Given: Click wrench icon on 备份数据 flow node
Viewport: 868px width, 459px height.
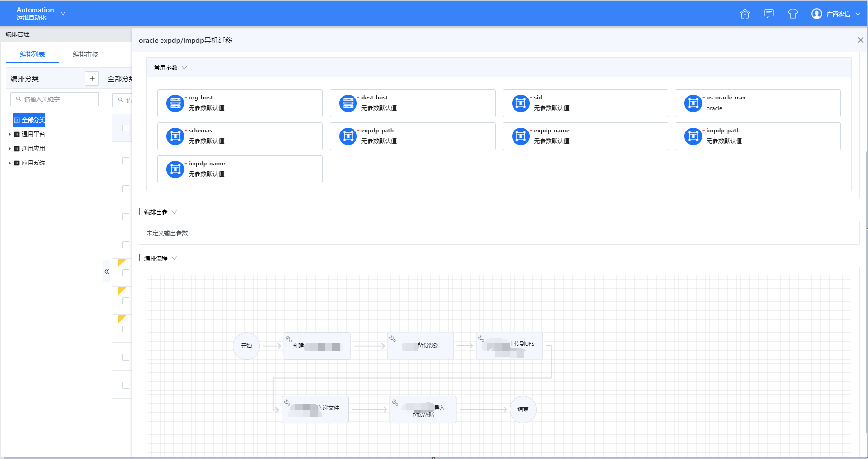Looking at the screenshot, I should click(x=393, y=338).
